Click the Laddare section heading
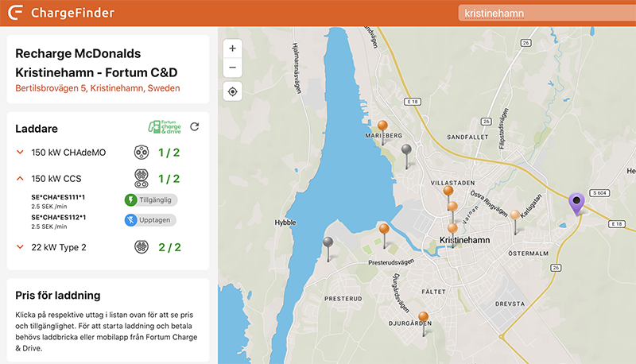 [x=37, y=129]
